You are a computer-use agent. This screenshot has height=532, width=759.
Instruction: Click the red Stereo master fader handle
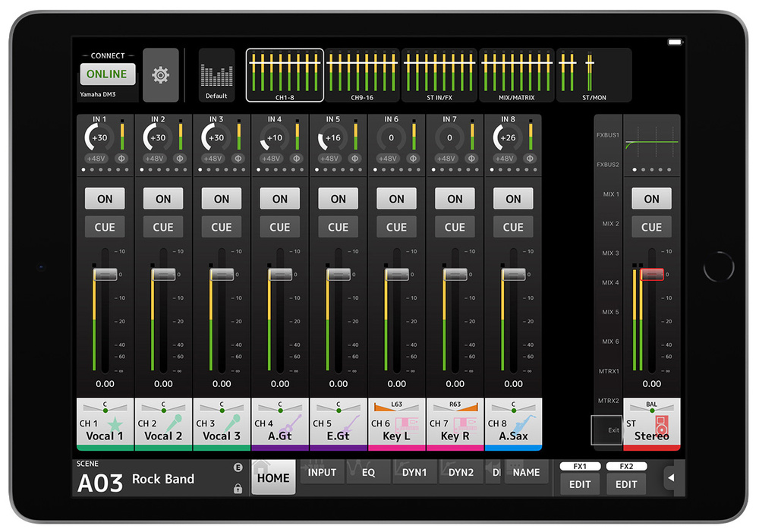(x=652, y=275)
